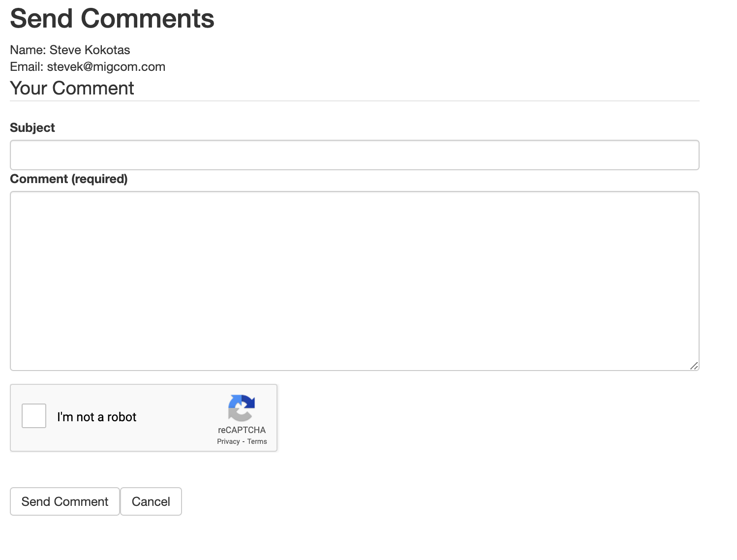The width and height of the screenshot is (737, 560).
Task: Focus the Subject text field
Action: (x=354, y=155)
